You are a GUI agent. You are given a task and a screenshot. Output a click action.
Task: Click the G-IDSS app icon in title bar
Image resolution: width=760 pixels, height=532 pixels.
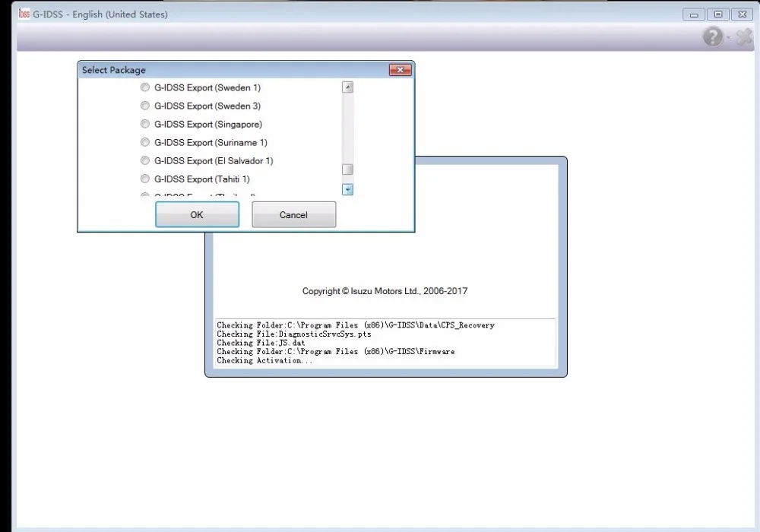pos(24,14)
